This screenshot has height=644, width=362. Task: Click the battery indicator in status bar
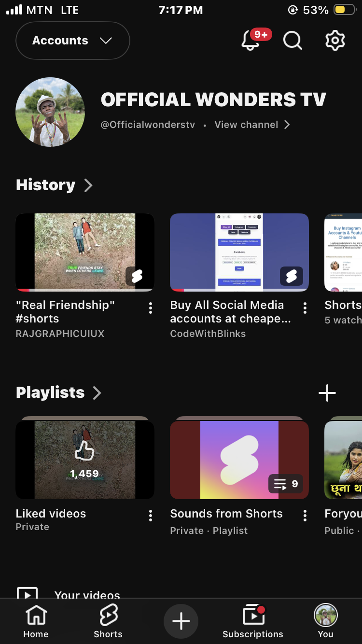pos(345,10)
